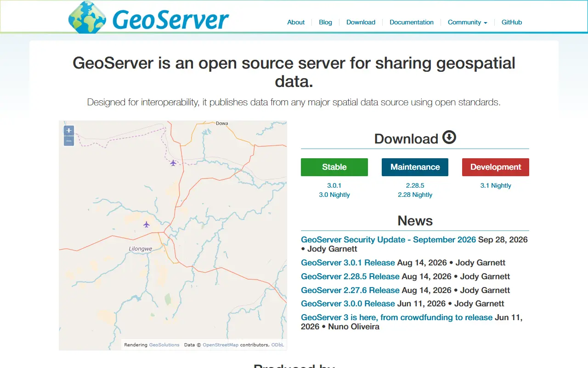Click the airport icon near Lilongwe city
Screen dimensions: 588x368
147,224
